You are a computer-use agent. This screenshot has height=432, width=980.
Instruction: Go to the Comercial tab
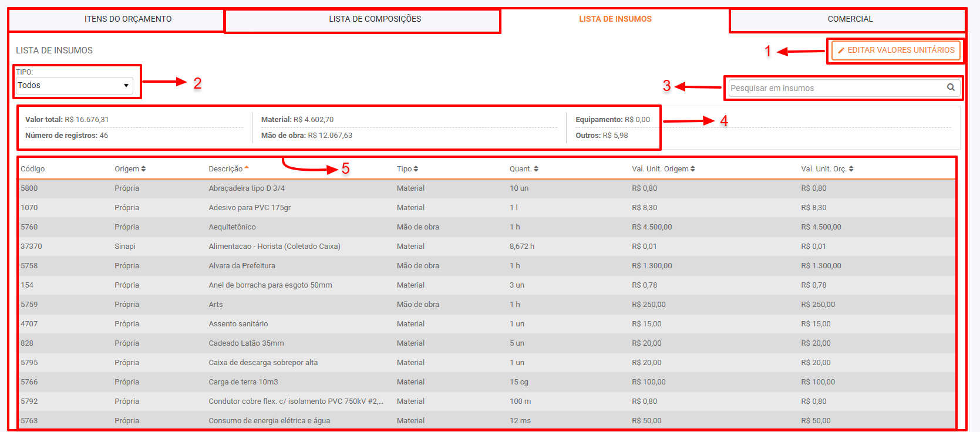coord(850,19)
